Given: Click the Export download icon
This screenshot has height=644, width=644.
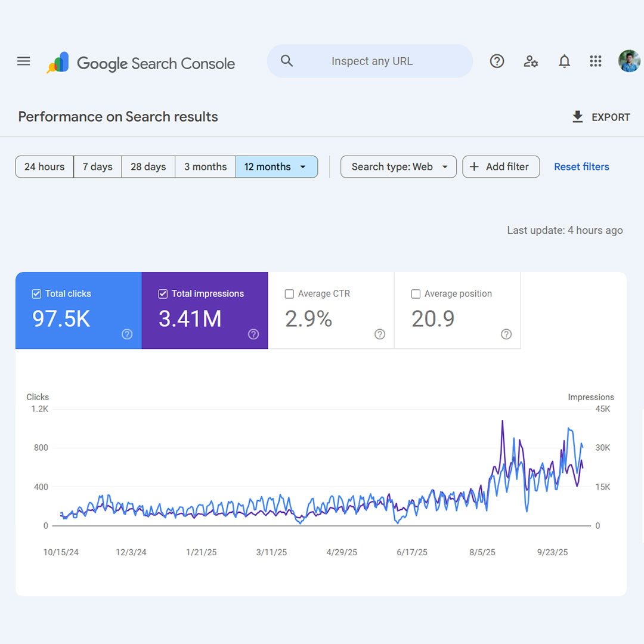Looking at the screenshot, I should (577, 117).
